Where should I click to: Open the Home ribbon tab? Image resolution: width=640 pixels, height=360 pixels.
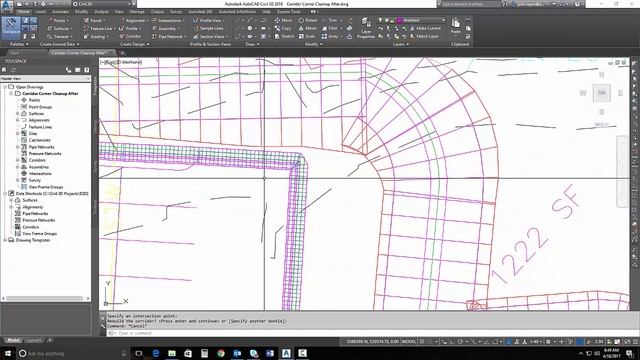(x=24, y=12)
